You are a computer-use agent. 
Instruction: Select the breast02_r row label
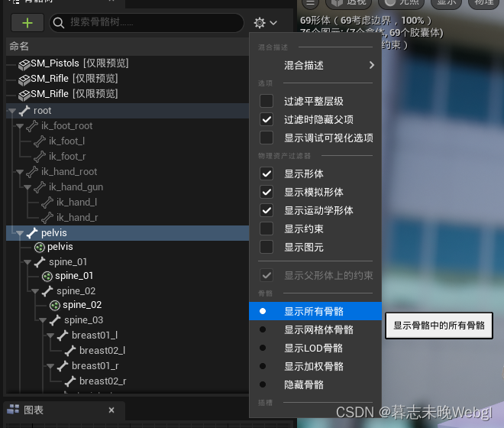tap(103, 381)
